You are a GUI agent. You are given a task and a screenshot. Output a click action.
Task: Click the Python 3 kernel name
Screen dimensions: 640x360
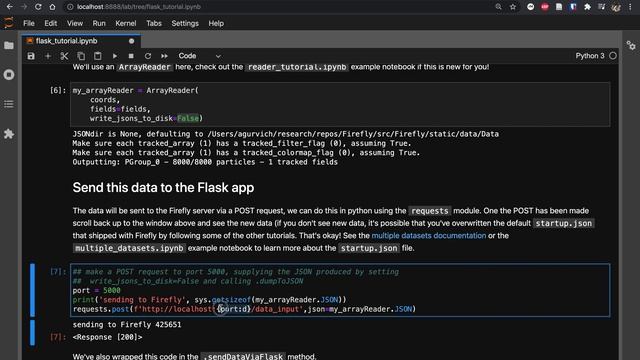coord(590,56)
